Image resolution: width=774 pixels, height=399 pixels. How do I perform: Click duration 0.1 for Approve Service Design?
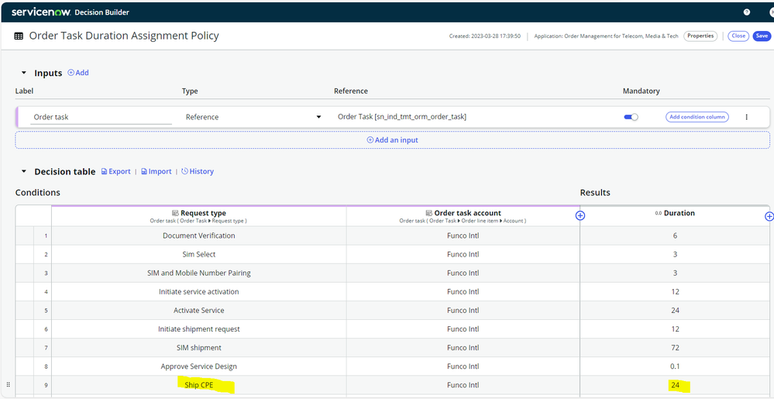(x=675, y=366)
